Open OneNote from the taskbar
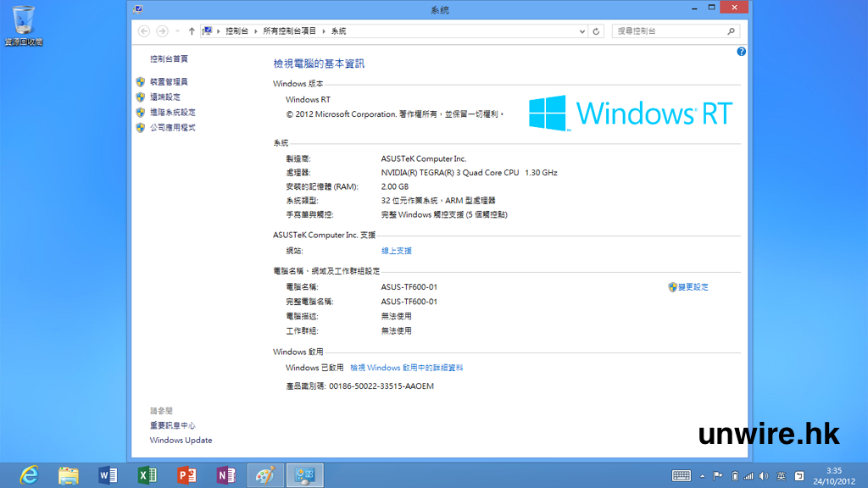 (x=225, y=475)
